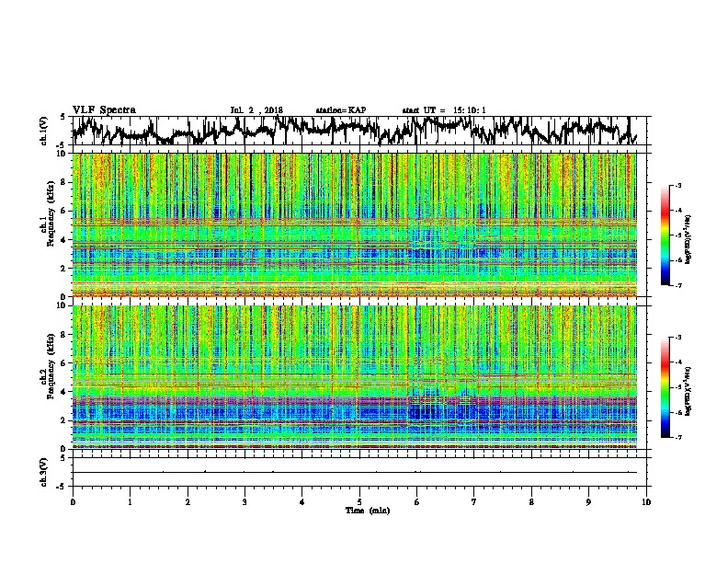This screenshot has height=563, width=728.
Task: Click the ch.2 spectrogram panel
Action: pos(354,377)
